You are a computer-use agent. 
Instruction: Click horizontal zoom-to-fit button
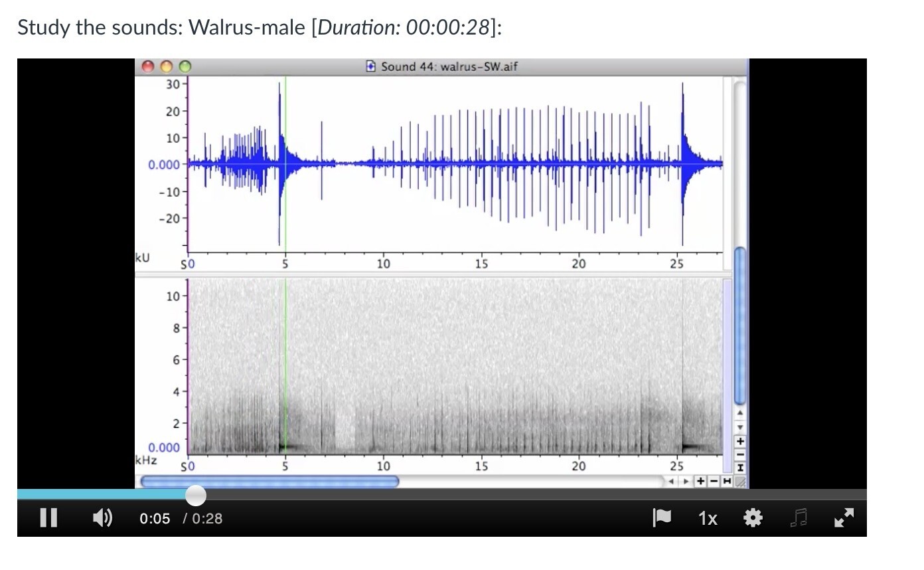coord(727,481)
